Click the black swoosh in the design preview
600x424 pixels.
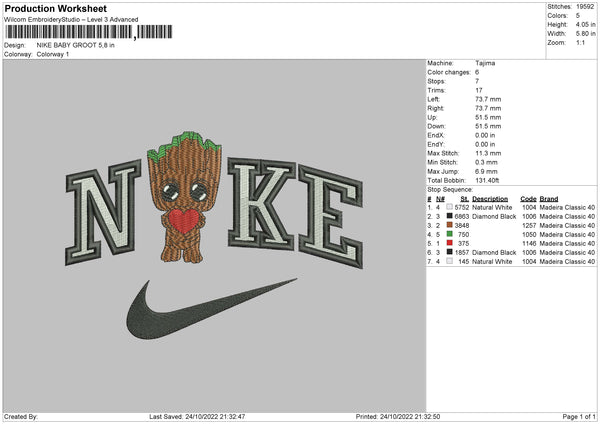coord(212,309)
